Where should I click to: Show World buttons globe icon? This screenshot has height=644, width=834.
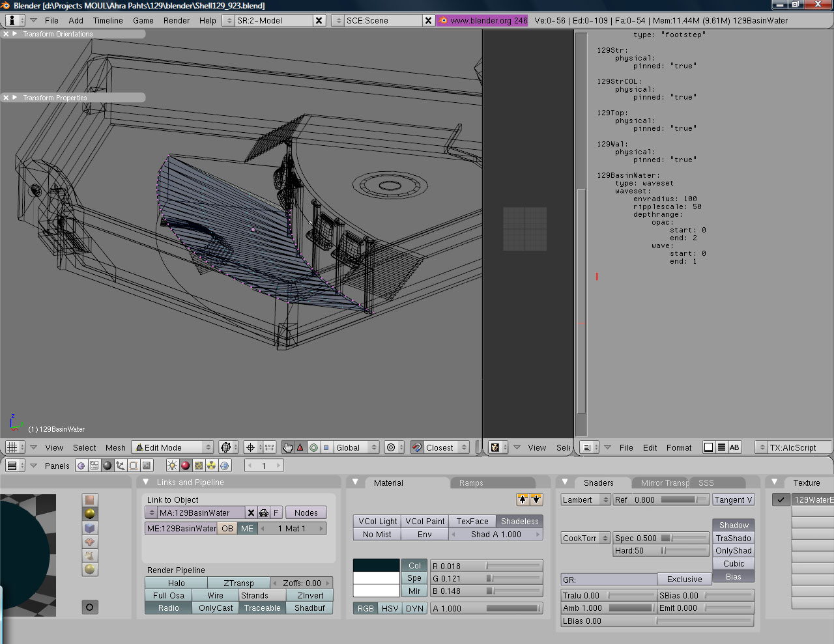[x=225, y=466]
